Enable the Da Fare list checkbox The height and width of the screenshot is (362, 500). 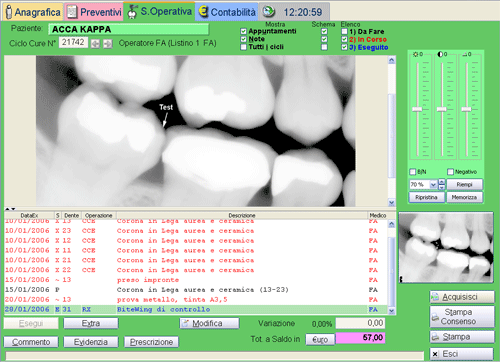click(x=345, y=32)
